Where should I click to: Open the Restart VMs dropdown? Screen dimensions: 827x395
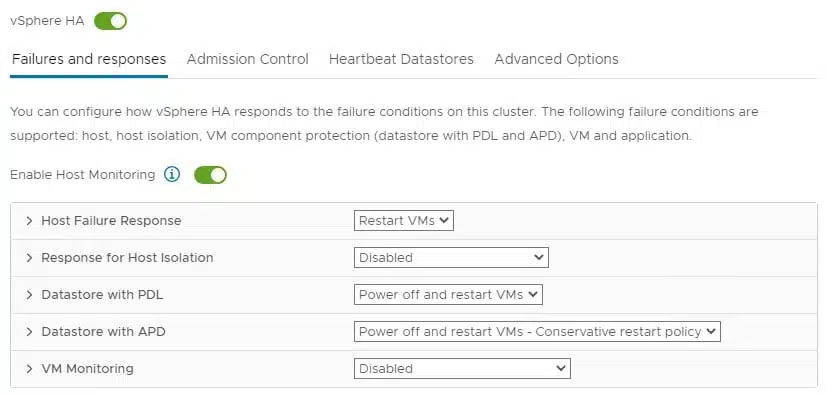pyautogui.click(x=403, y=221)
